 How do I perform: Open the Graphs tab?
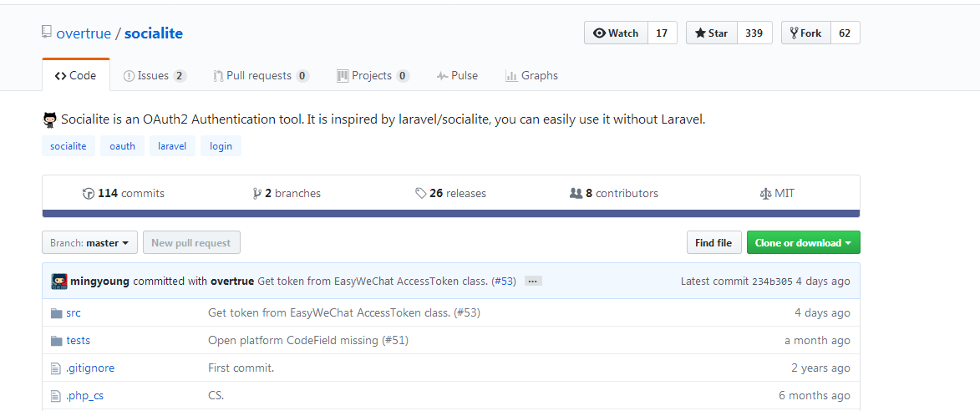(532, 75)
